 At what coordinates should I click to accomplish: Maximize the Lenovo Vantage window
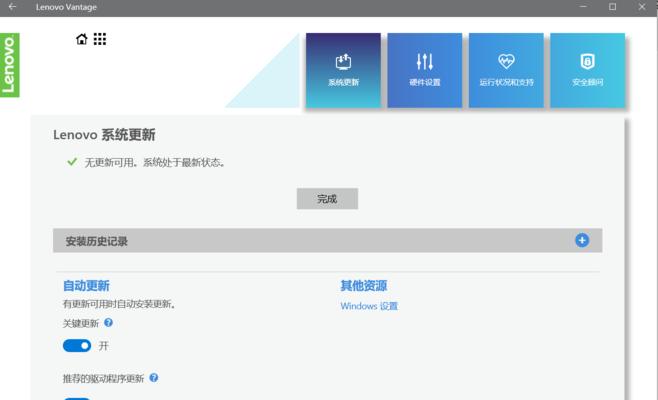612,7
